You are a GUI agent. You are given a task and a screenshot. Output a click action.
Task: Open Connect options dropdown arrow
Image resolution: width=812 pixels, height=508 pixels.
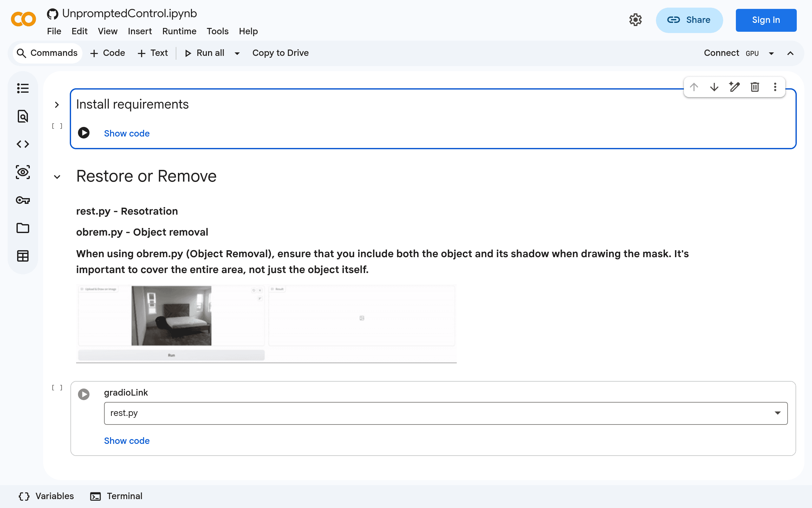tap(771, 53)
